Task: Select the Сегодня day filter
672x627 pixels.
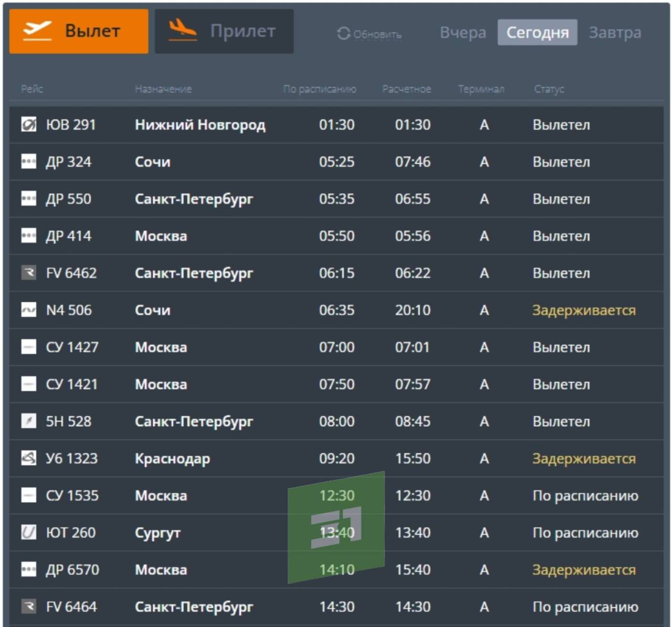Action: pyautogui.click(x=537, y=33)
